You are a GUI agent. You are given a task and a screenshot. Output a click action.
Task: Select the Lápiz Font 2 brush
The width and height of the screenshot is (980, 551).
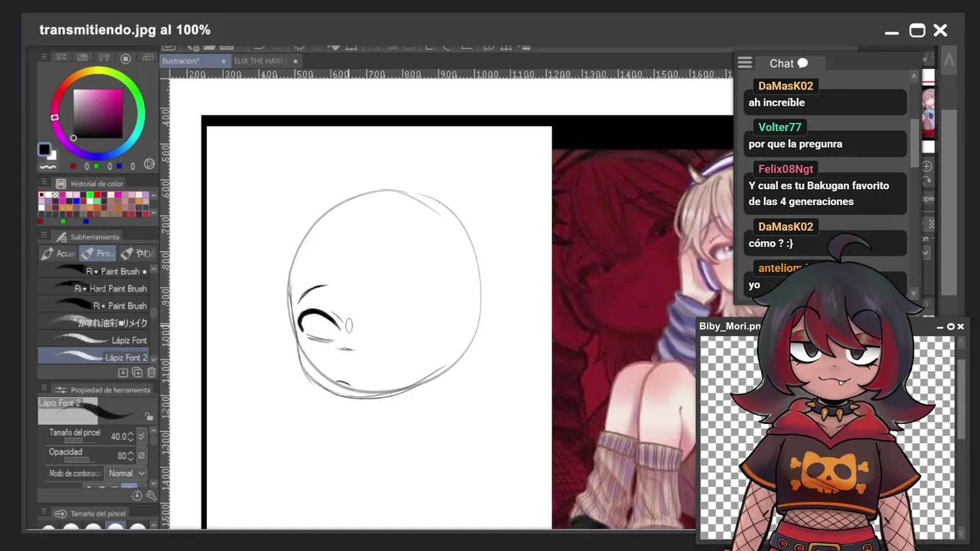93,357
